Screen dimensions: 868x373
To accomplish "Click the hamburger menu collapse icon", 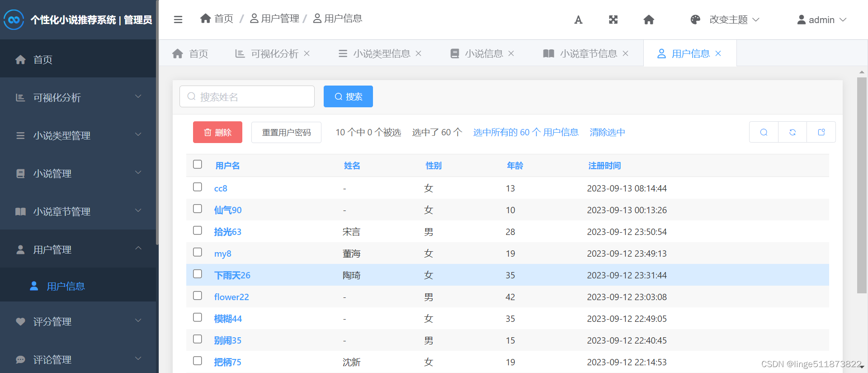I will click(178, 19).
